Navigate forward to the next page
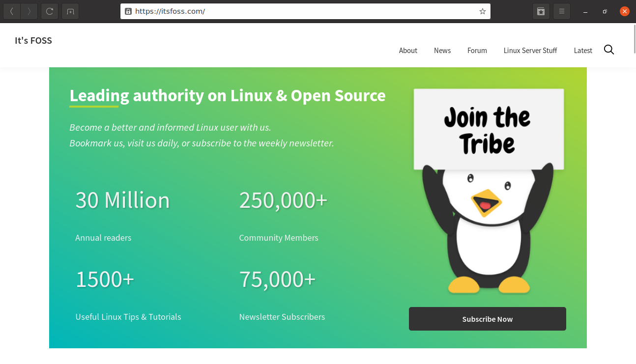The image size is (636, 364). [x=29, y=11]
